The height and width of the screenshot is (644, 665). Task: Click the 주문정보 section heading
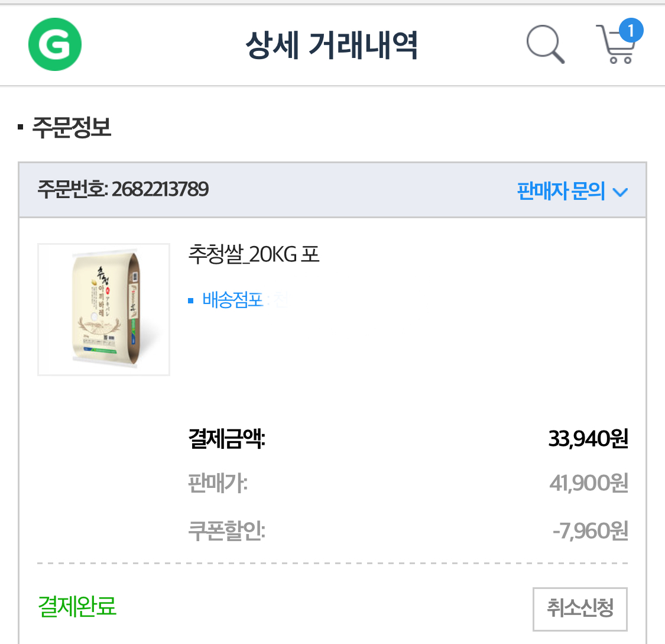coord(72,127)
